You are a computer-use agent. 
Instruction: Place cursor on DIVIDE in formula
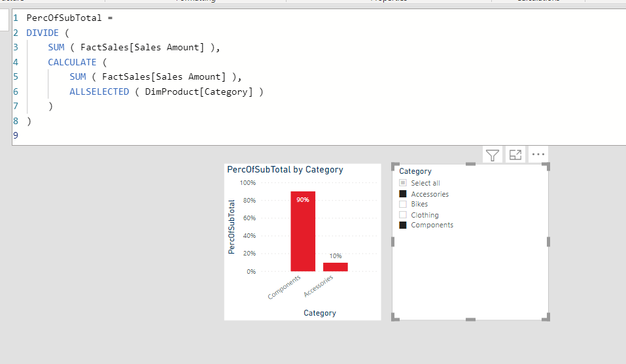43,33
